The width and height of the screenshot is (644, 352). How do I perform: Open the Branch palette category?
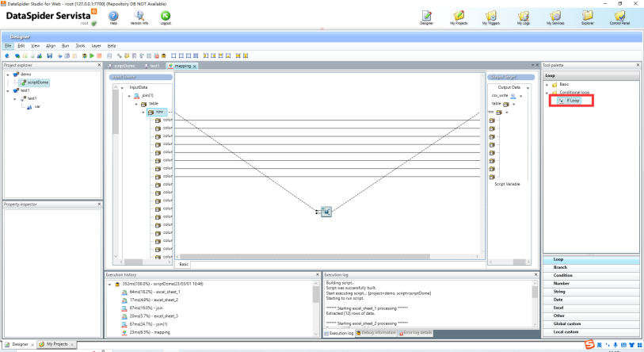coord(591,267)
